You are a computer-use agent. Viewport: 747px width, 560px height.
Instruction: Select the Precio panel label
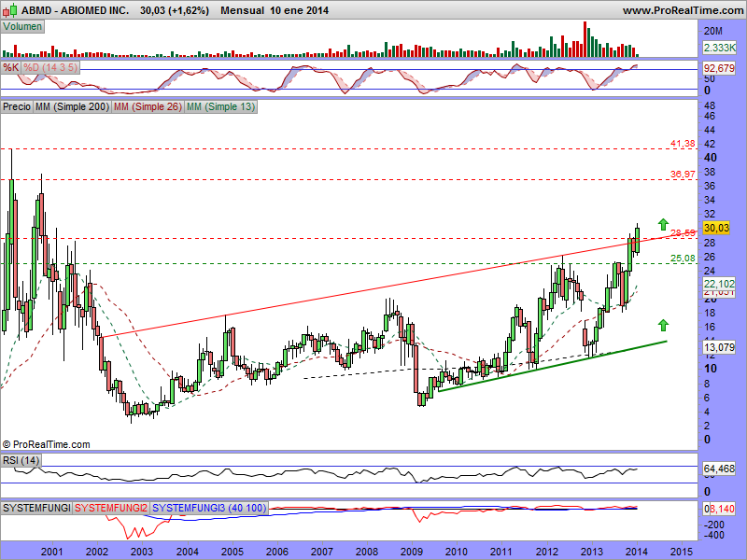pyautogui.click(x=17, y=106)
